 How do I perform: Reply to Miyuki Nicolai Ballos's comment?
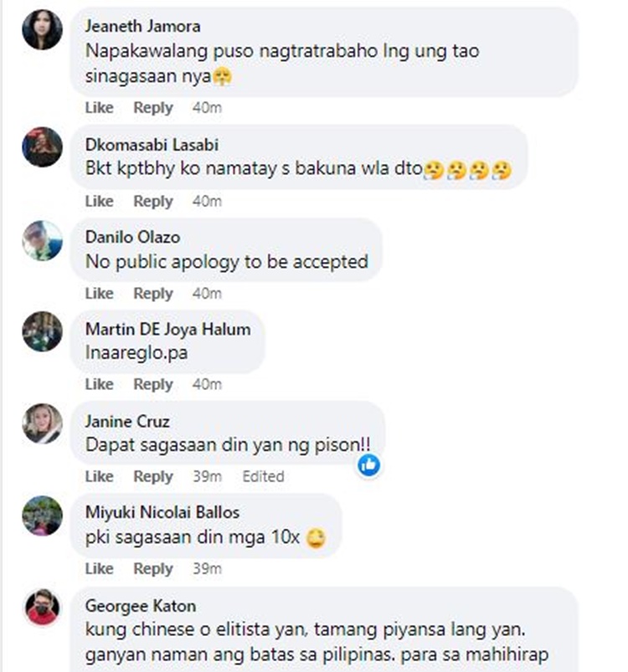(x=153, y=569)
